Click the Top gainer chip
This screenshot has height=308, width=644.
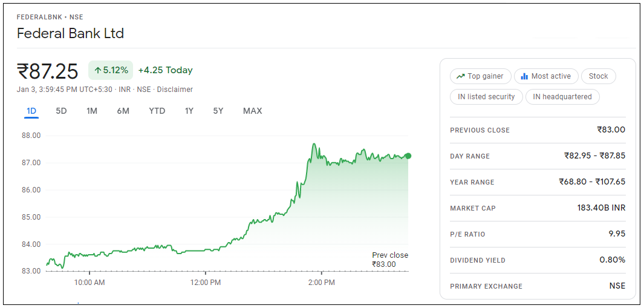pos(480,76)
